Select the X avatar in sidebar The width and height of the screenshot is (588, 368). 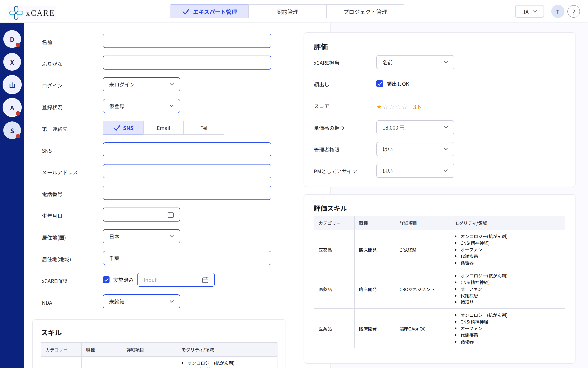click(12, 62)
